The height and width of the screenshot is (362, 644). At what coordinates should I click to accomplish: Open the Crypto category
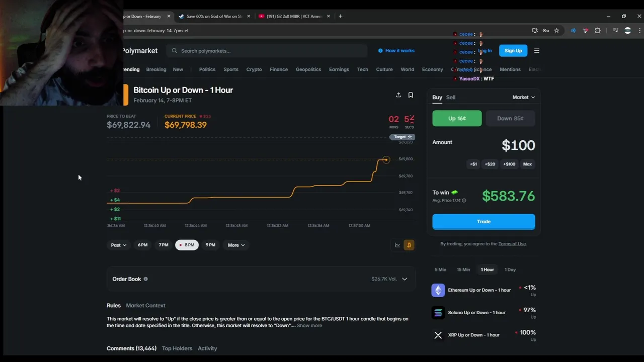[254, 69]
